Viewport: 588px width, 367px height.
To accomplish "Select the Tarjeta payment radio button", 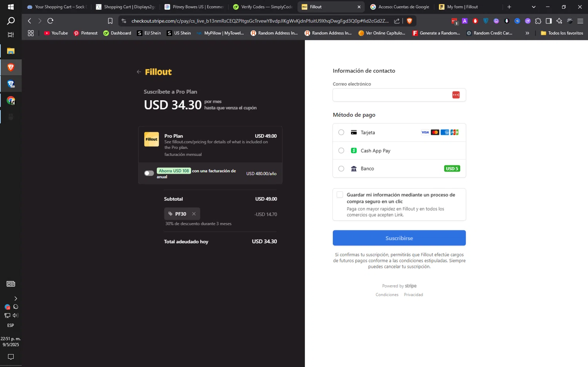I will pyautogui.click(x=341, y=132).
